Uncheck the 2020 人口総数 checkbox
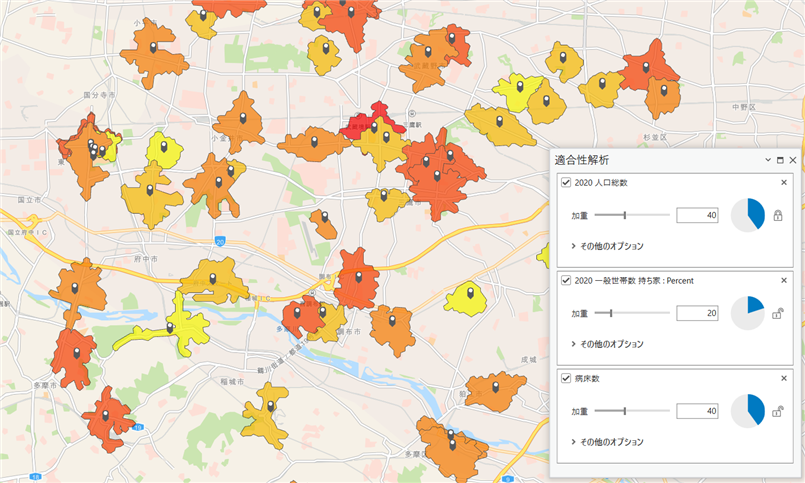The height and width of the screenshot is (483, 805). click(x=566, y=183)
